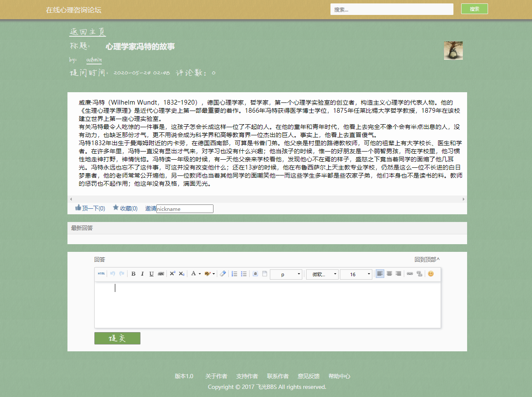Open the emoticon picker in the editor
532x397 pixels.
430,274
